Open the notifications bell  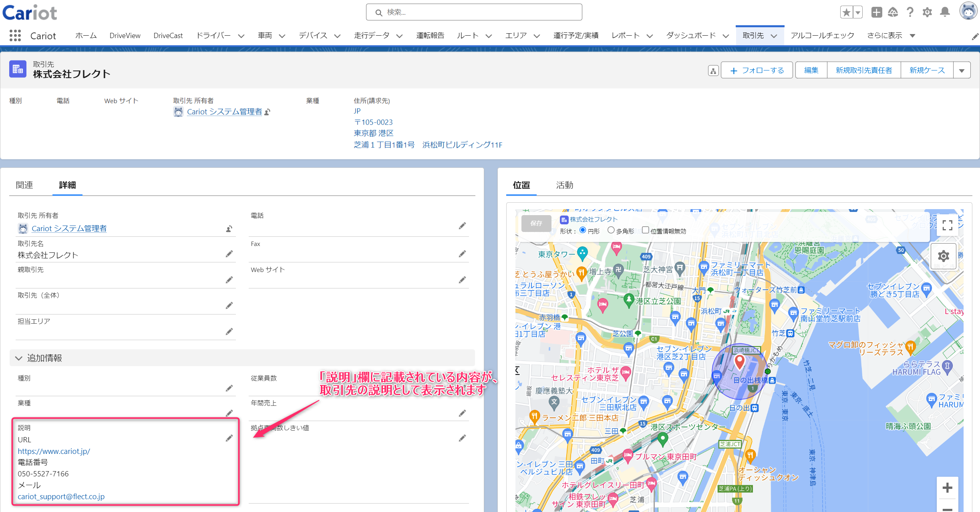tap(945, 12)
